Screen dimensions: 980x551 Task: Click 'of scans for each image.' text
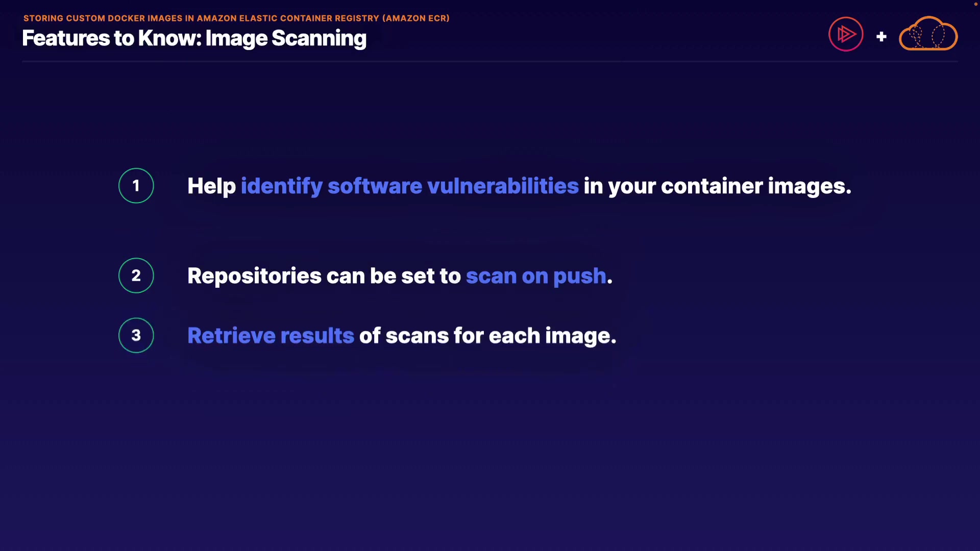click(487, 336)
